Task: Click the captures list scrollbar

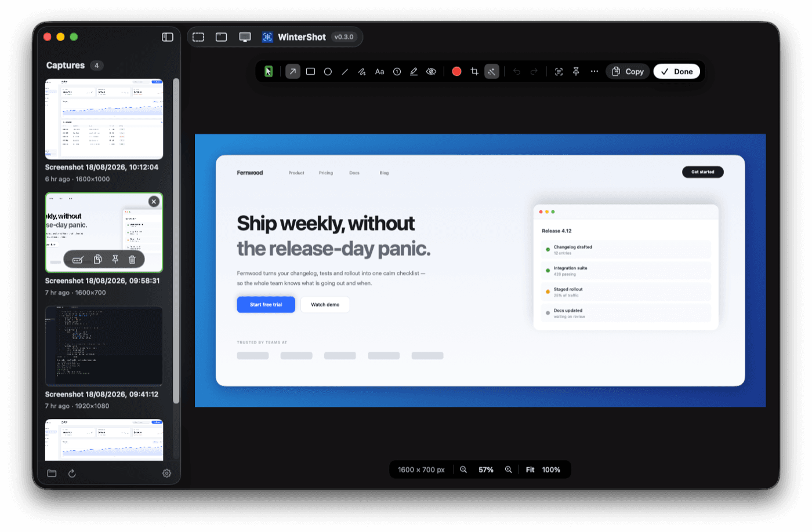Action: click(176, 241)
